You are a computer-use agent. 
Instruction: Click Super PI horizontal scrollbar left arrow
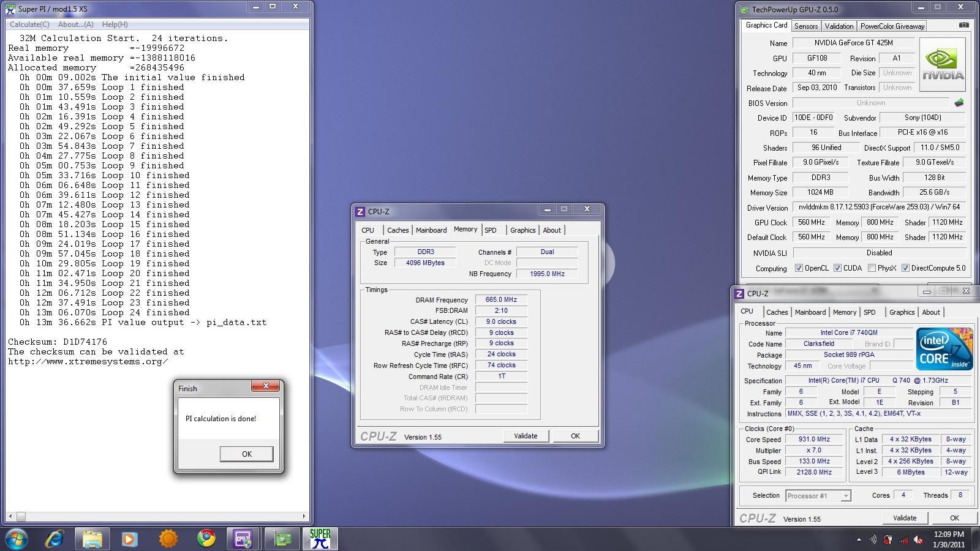tap(11, 517)
